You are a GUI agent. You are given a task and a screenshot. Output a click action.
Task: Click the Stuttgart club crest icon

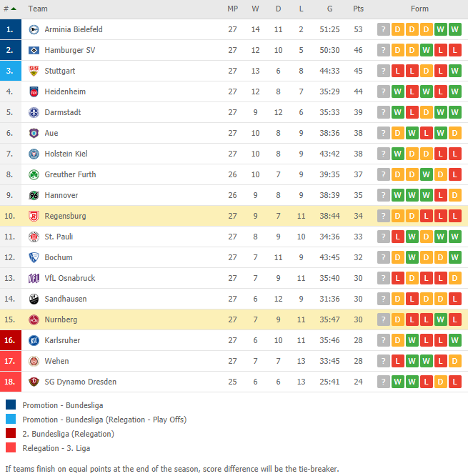point(34,71)
